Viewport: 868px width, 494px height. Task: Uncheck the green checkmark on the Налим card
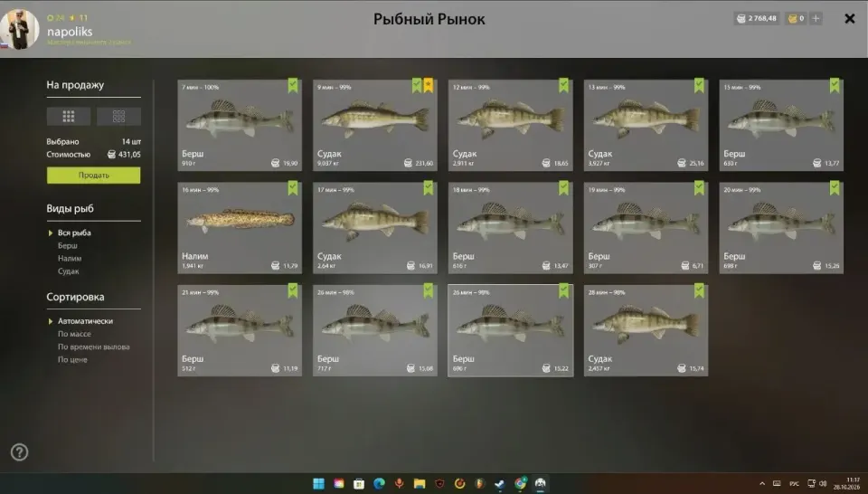pos(293,188)
